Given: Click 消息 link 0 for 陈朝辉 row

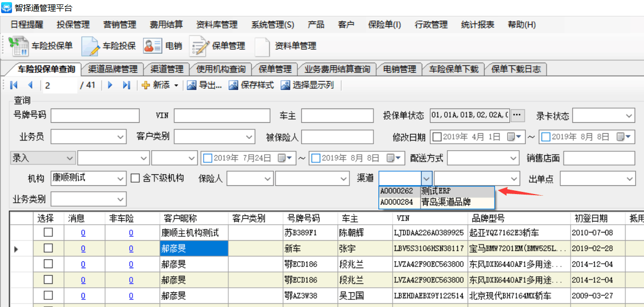Looking at the screenshot, I should click(83, 233).
